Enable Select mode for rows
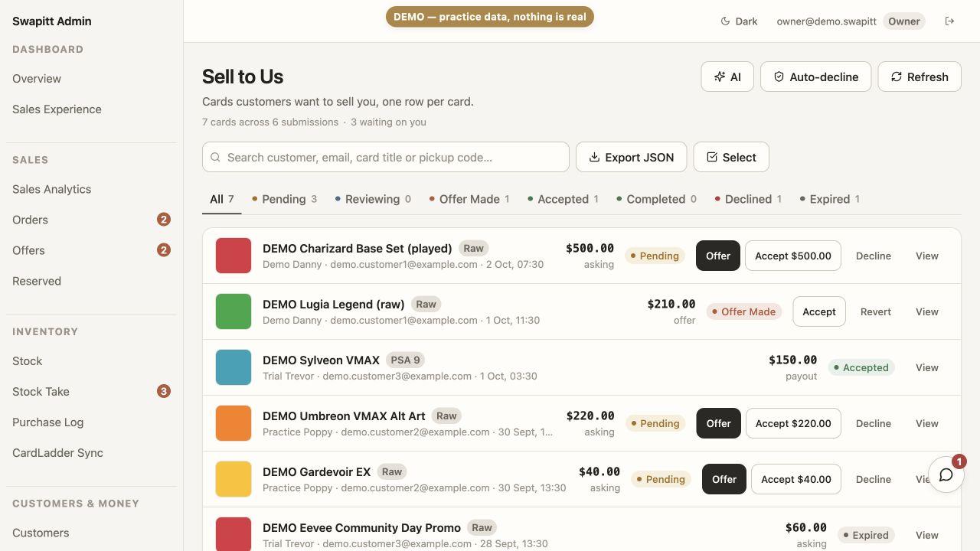This screenshot has width=980, height=551. coord(731,157)
